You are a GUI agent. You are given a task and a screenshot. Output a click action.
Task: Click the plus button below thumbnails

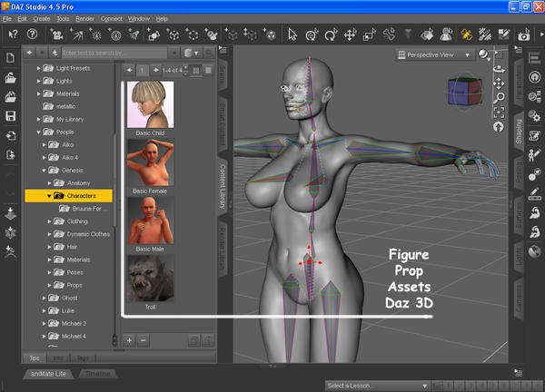[129, 340]
